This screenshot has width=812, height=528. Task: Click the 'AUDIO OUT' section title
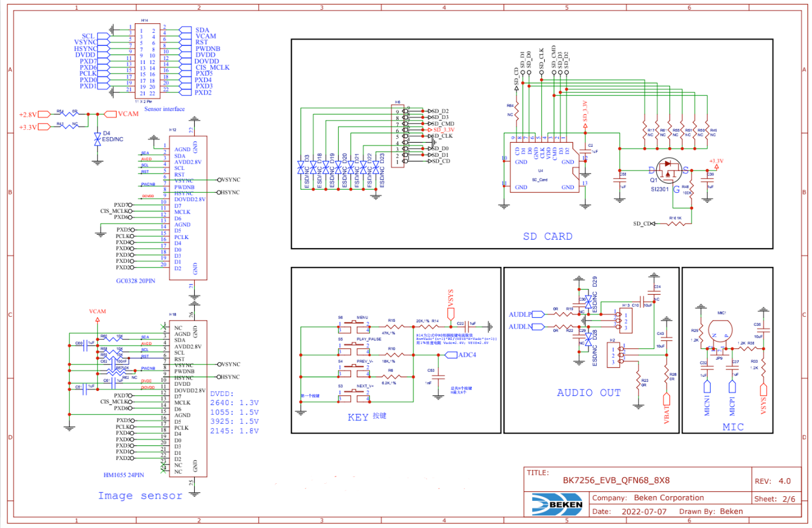(x=589, y=393)
